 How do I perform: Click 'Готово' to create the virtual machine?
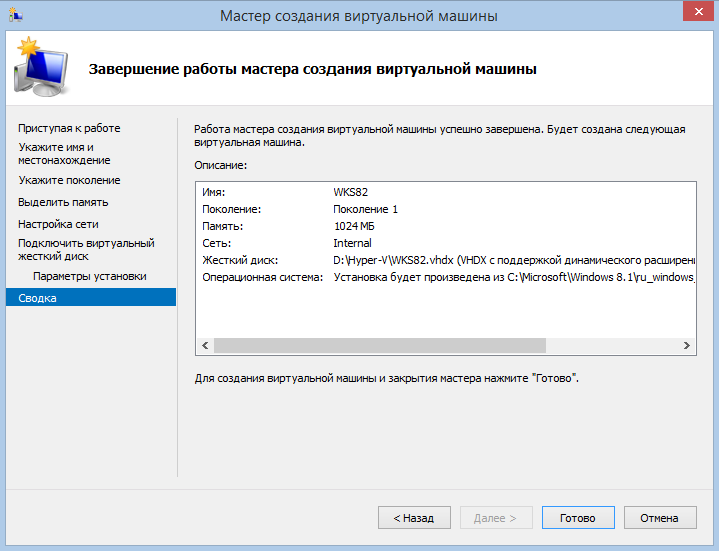pyautogui.click(x=577, y=518)
